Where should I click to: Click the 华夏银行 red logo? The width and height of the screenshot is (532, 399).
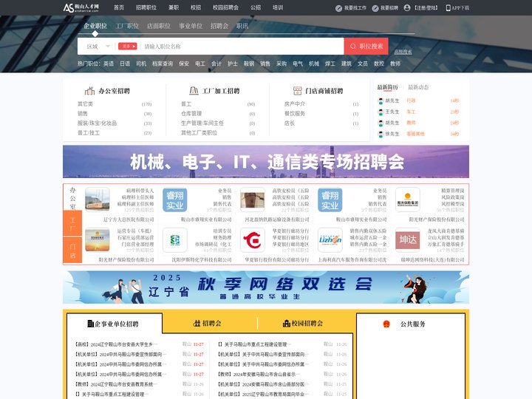(x=252, y=240)
